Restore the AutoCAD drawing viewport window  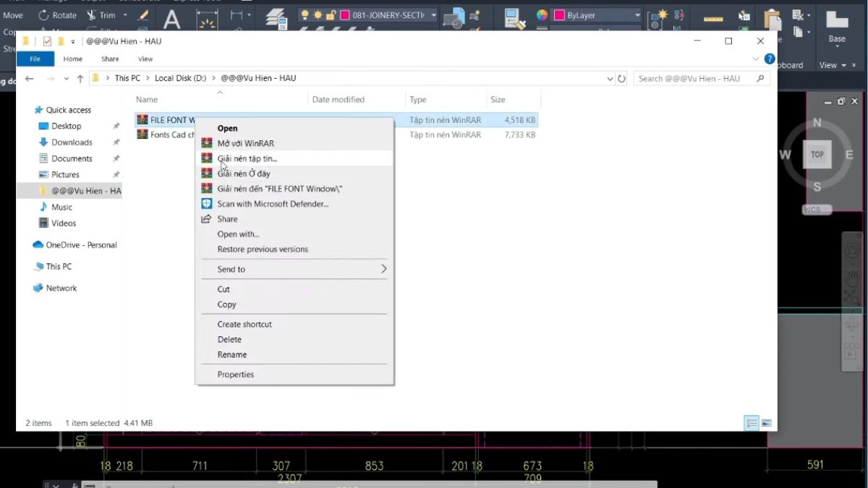coord(841,101)
